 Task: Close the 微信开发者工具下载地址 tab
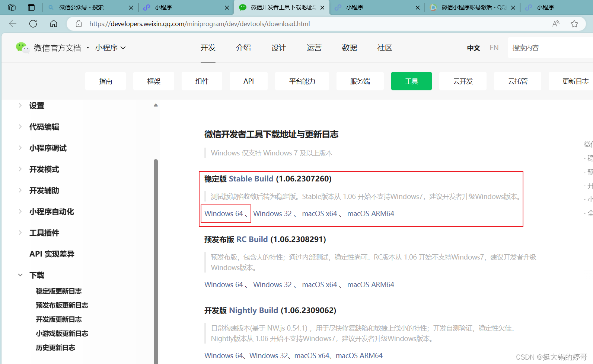322,7
